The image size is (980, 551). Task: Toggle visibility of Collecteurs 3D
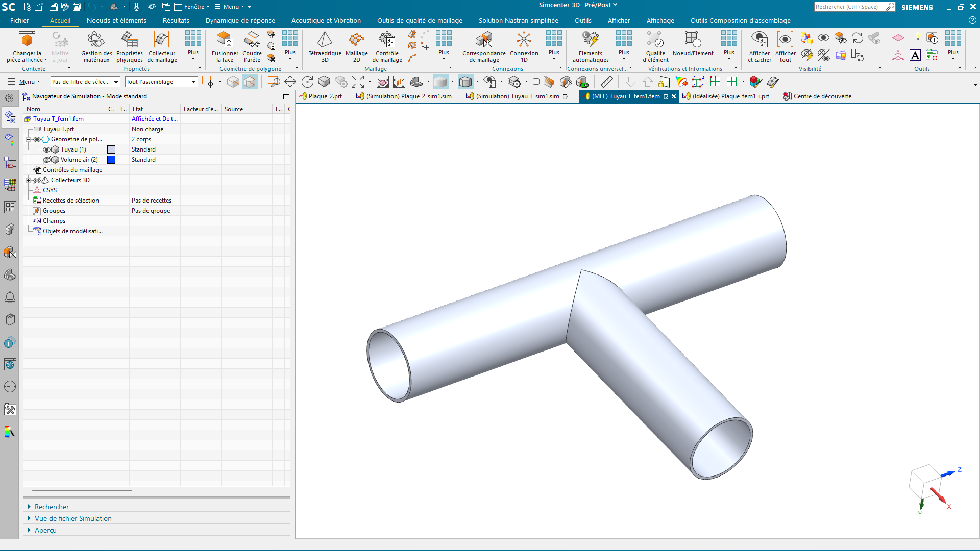click(x=37, y=180)
